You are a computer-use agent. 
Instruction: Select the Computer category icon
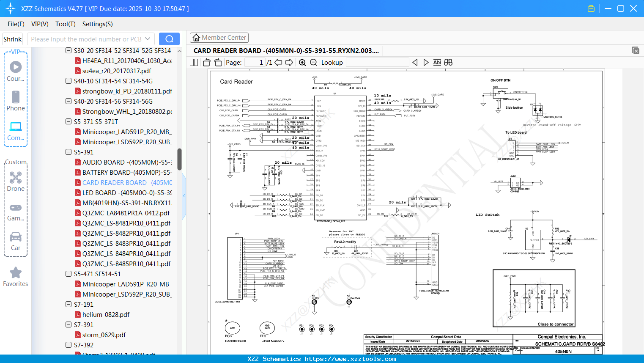[x=16, y=131]
